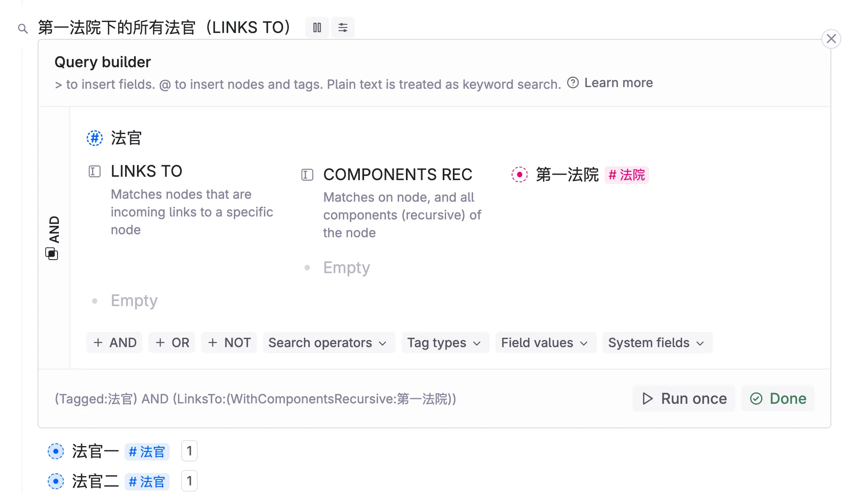Click the search icon beside the query title
Screen dimensions: 855x504
22,28
